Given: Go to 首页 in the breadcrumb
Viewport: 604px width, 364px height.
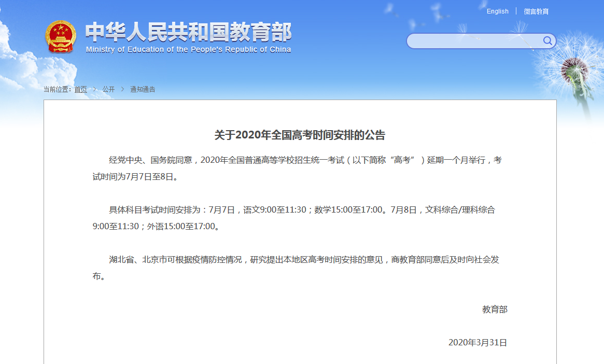Looking at the screenshot, I should (x=80, y=89).
